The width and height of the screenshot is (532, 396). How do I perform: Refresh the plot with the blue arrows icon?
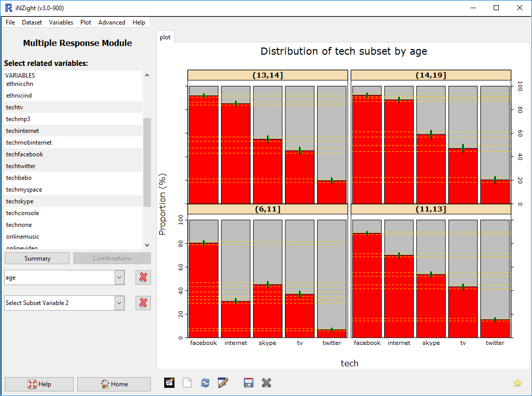[x=205, y=383]
